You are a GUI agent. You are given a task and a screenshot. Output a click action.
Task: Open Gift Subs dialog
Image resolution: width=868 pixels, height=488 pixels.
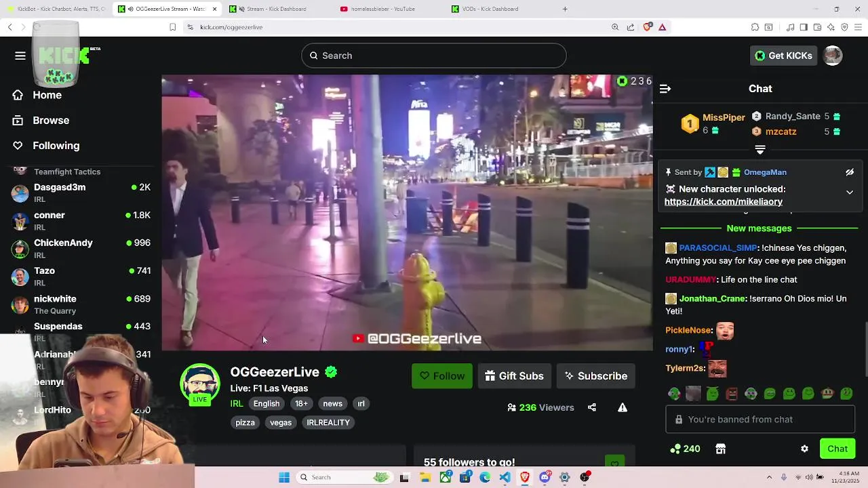pos(514,376)
